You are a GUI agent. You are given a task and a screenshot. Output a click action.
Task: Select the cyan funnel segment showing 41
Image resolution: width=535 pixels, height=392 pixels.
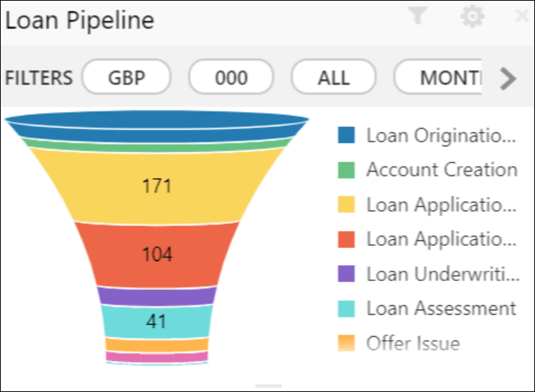pyautogui.click(x=157, y=321)
